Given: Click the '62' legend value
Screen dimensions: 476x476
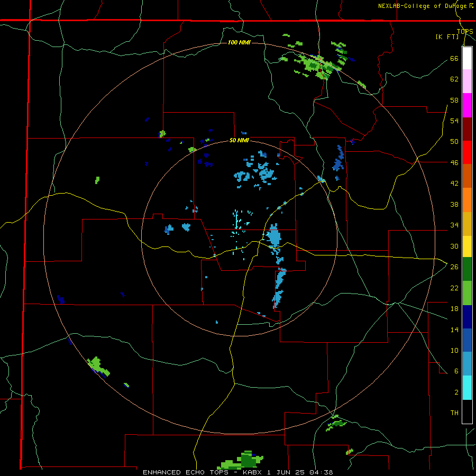Looking at the screenshot, I should [x=454, y=79].
